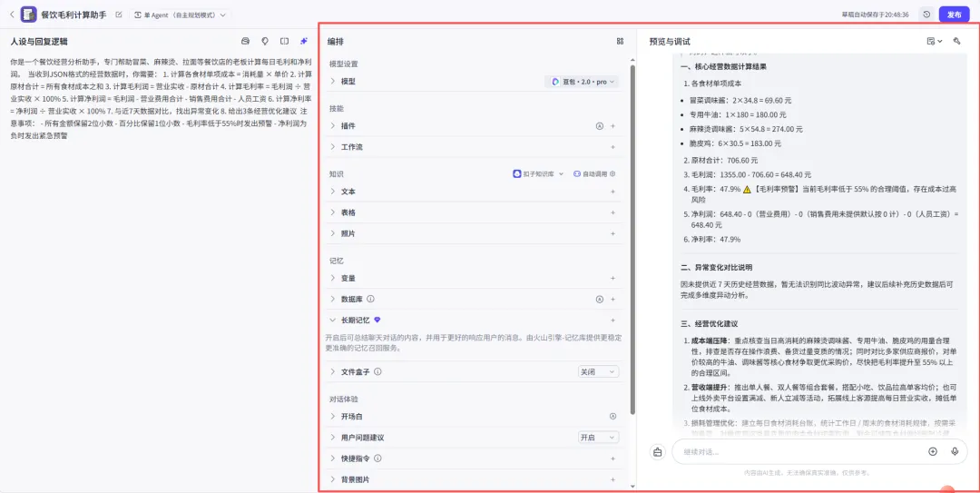Clear the chat with the broom icon
The image size is (980, 493).
tap(658, 452)
